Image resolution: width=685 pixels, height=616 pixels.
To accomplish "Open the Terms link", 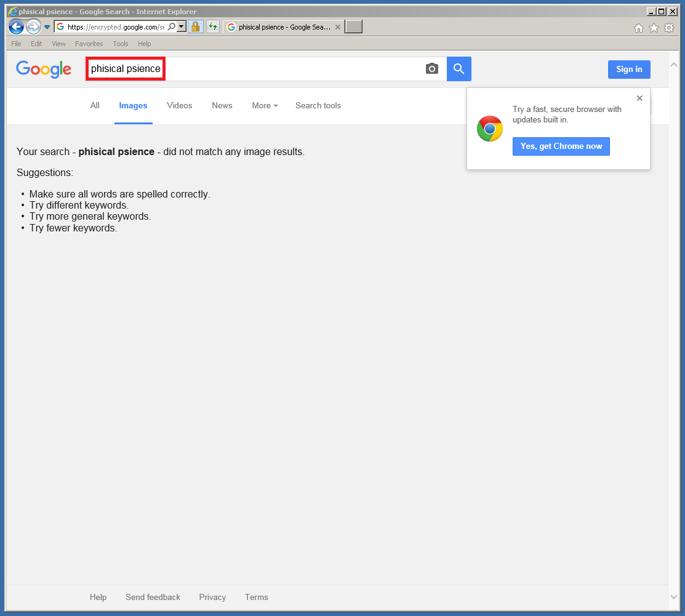I will point(257,597).
